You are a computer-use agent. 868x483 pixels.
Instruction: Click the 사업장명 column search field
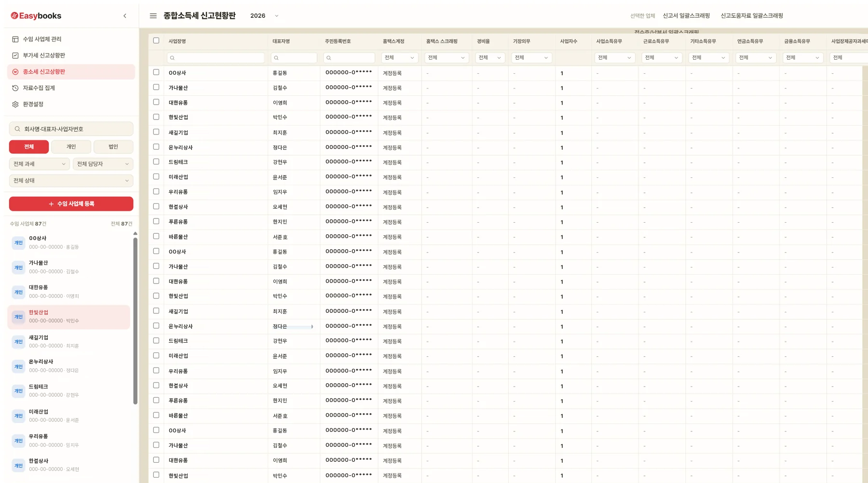click(x=216, y=58)
